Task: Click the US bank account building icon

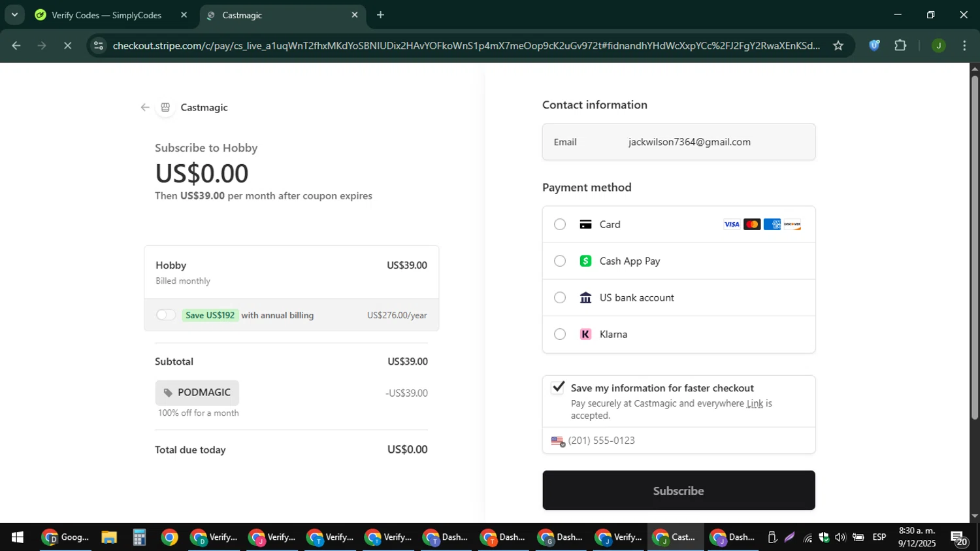Action: pos(585,297)
